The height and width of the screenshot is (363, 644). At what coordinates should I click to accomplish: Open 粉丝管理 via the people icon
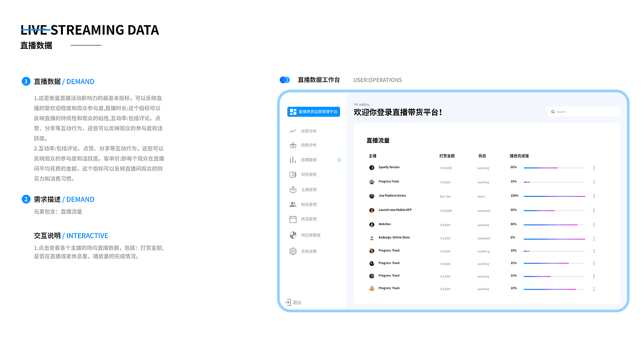[x=293, y=204]
